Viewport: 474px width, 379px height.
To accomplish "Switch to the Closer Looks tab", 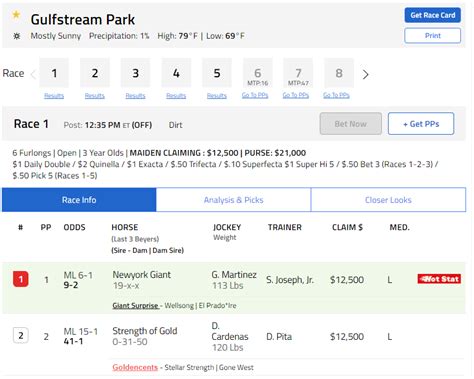I will coord(388,200).
